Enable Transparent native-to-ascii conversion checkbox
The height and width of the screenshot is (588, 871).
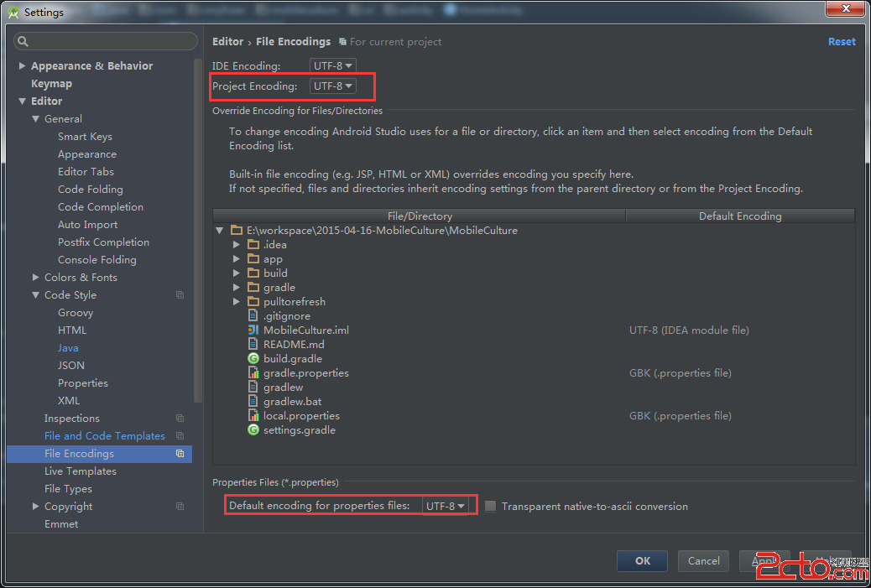490,506
